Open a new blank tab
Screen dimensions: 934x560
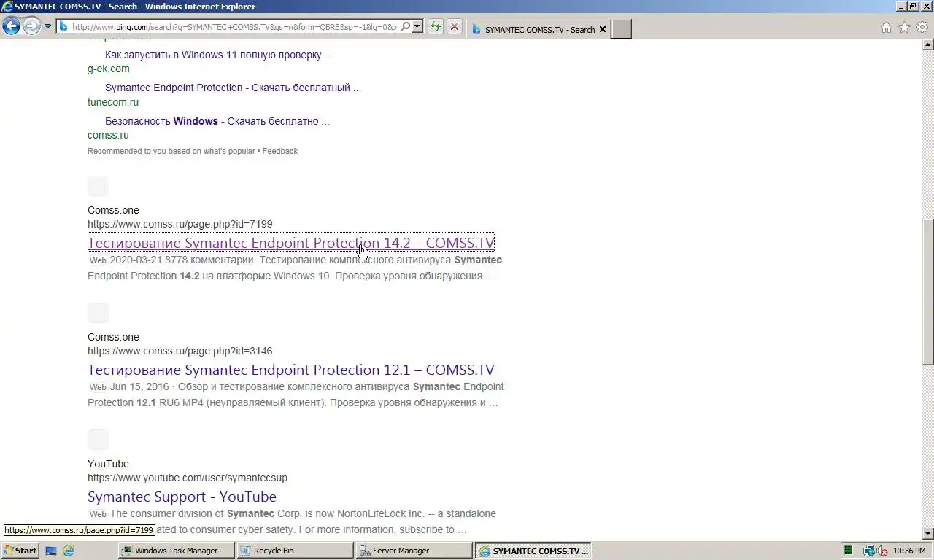coord(621,29)
